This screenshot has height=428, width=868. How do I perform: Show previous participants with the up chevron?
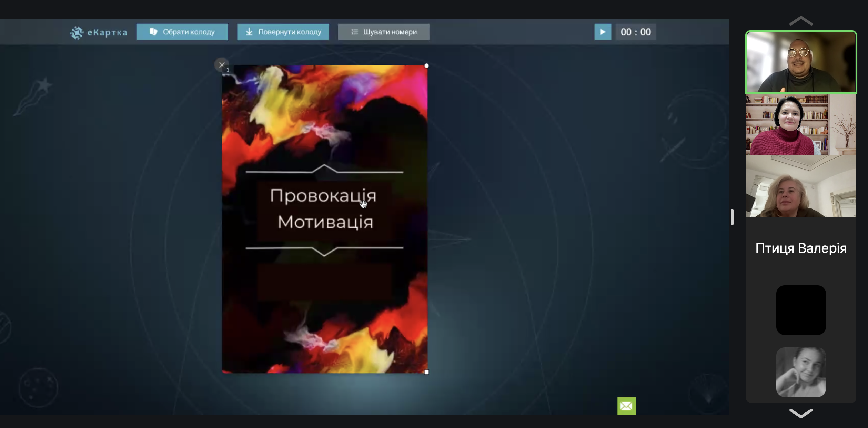pos(801,21)
